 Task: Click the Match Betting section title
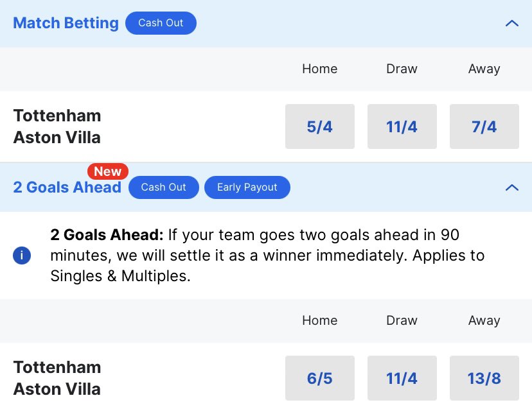click(66, 23)
